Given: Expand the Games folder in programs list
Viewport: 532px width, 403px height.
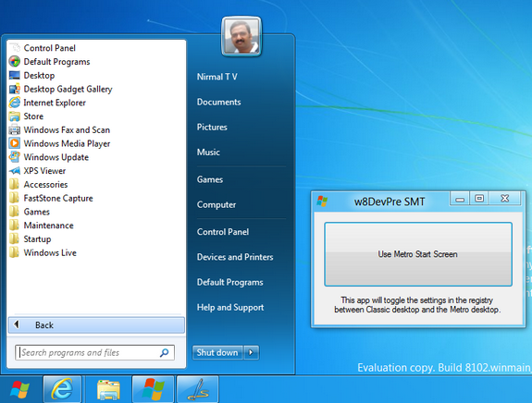Looking at the screenshot, I should [37, 212].
